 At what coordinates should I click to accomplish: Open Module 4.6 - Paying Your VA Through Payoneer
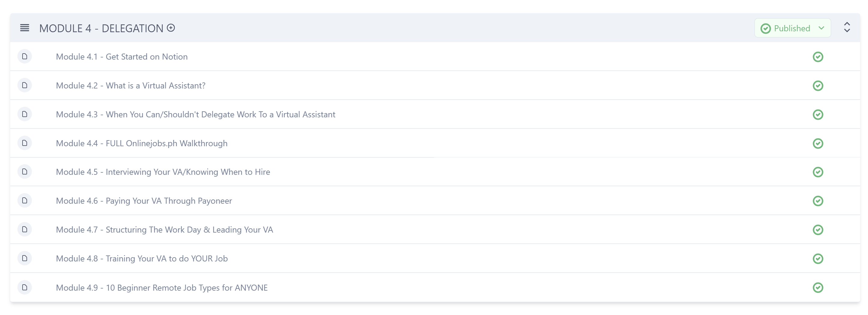click(144, 201)
